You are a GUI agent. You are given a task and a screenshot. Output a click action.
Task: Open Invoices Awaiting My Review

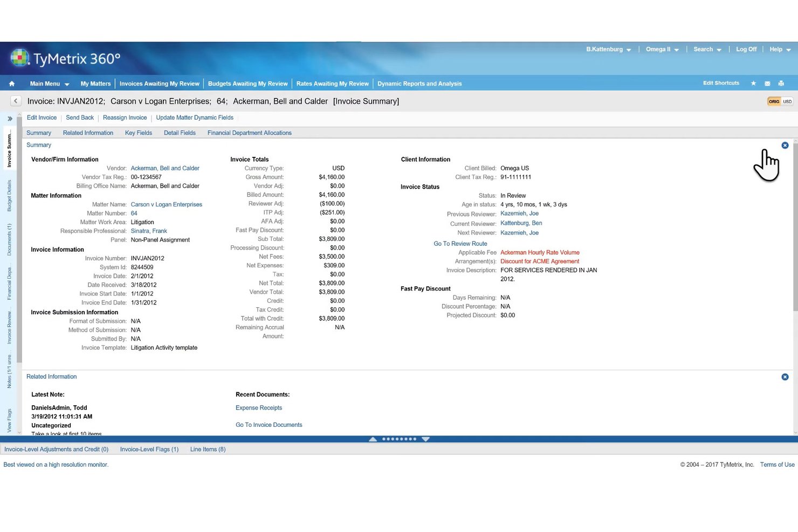(160, 84)
